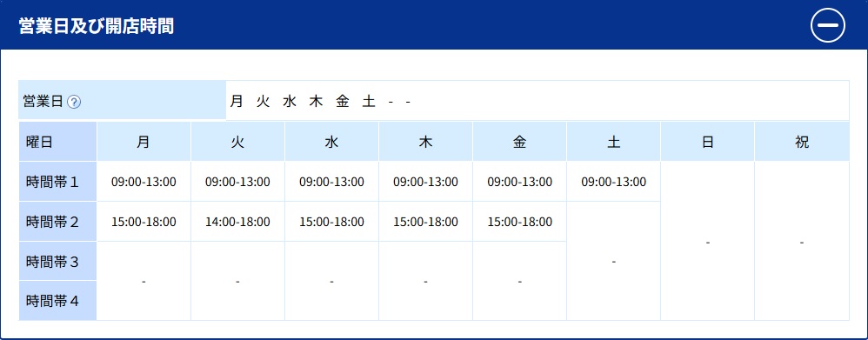
Task: Select the 日 column header
Action: click(707, 142)
